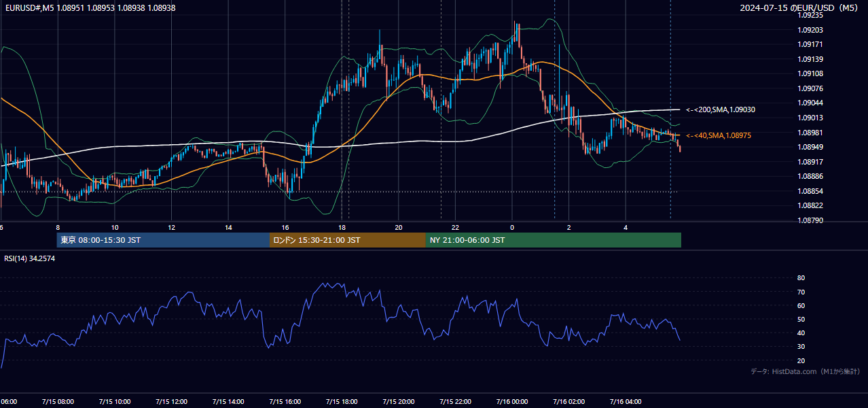The width and height of the screenshot is (868, 408).
Task: Click RSI scale value 80
Action: pyautogui.click(x=801, y=278)
